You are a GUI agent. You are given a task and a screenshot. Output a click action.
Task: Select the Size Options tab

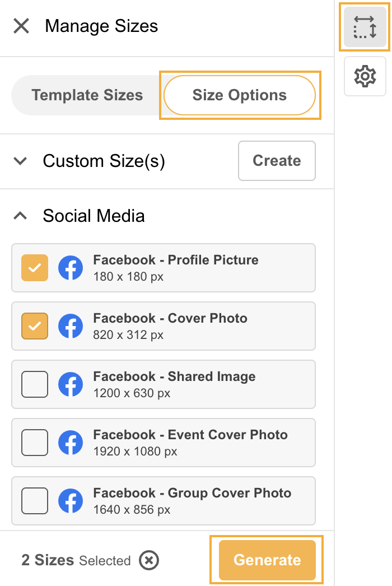pyautogui.click(x=240, y=95)
